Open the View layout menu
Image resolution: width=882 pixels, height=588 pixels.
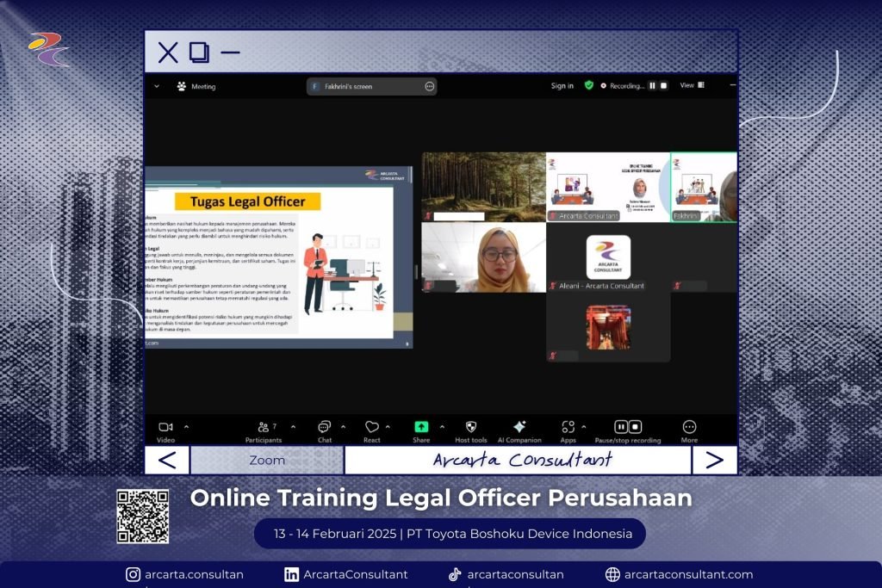(x=692, y=85)
